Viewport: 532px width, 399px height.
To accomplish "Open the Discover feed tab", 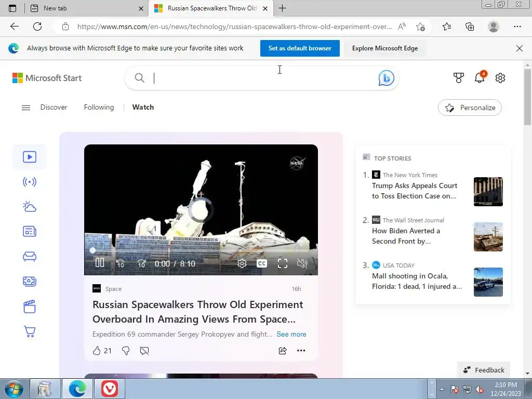I will tap(54, 107).
